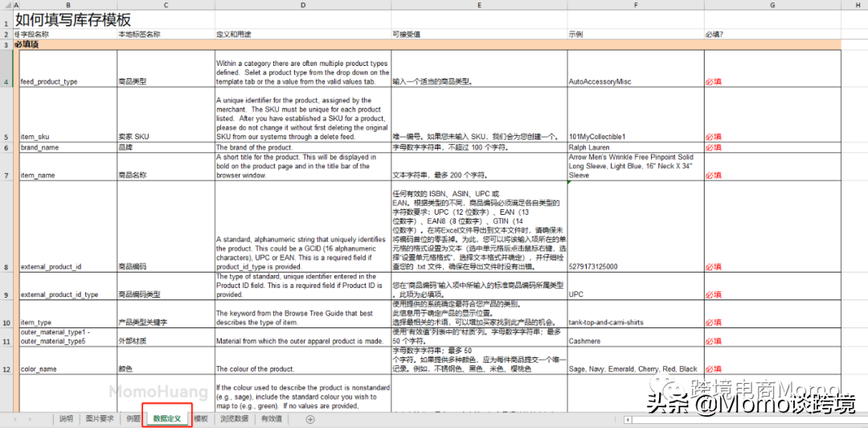Image resolution: width=868 pixels, height=428 pixels.
Task: Go to the 有效值 sheet tab
Action: (272, 419)
